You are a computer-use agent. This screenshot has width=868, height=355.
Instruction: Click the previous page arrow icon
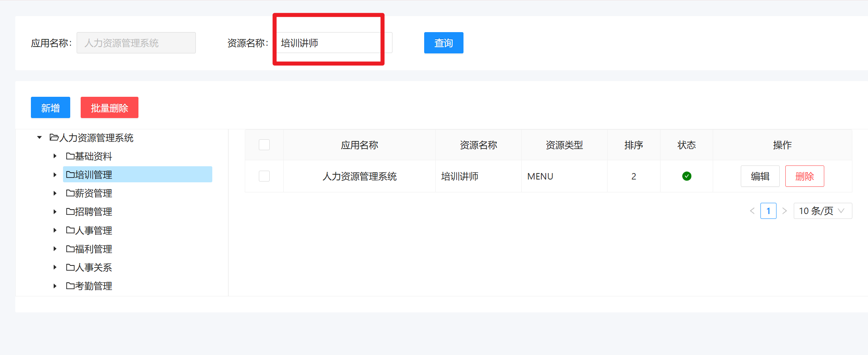752,211
